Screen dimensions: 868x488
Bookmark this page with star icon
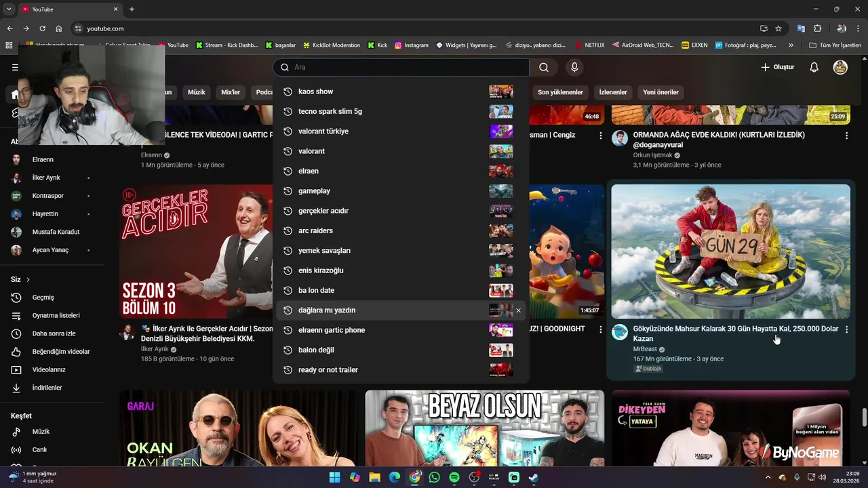[778, 28]
